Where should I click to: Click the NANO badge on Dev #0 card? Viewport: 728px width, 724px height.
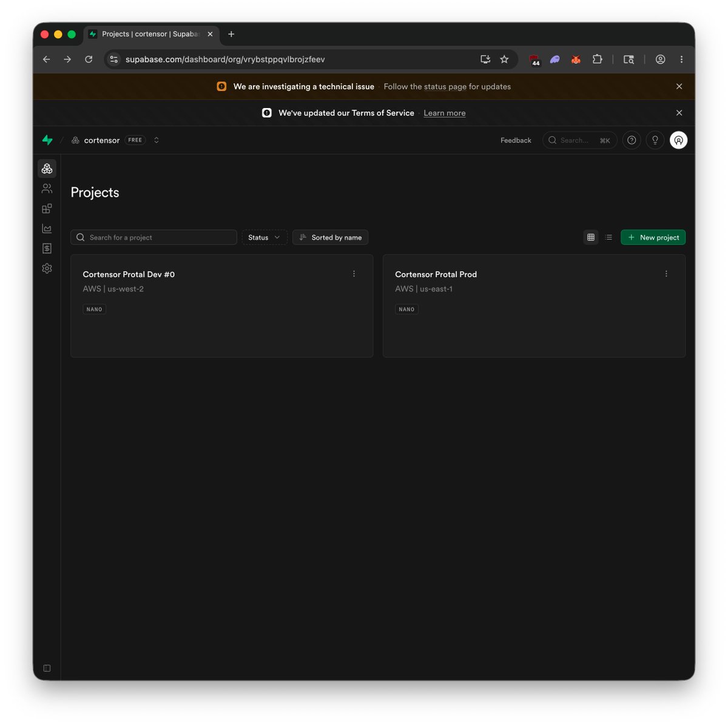click(x=95, y=310)
